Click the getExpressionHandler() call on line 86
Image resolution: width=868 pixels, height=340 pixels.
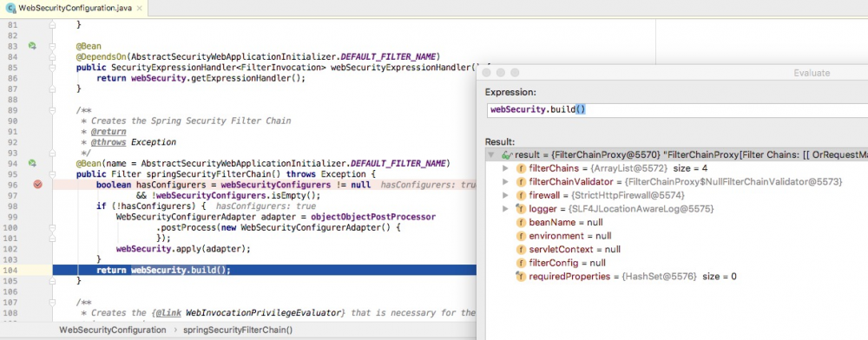(x=247, y=78)
